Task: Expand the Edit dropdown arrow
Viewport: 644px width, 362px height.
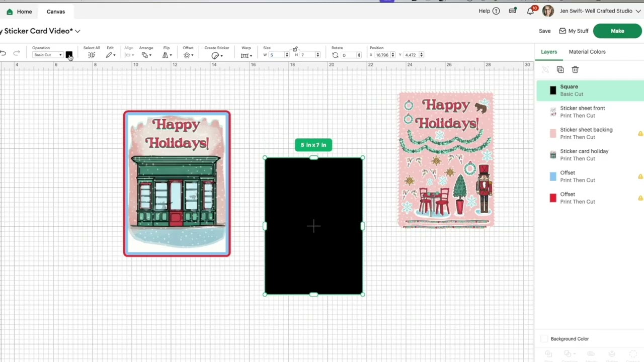Action: coord(114,55)
